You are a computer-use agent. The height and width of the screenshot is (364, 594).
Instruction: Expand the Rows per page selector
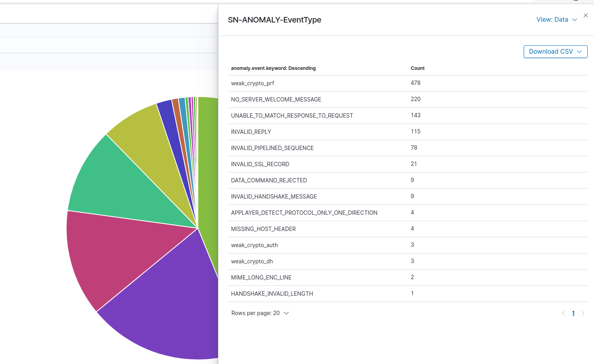260,313
